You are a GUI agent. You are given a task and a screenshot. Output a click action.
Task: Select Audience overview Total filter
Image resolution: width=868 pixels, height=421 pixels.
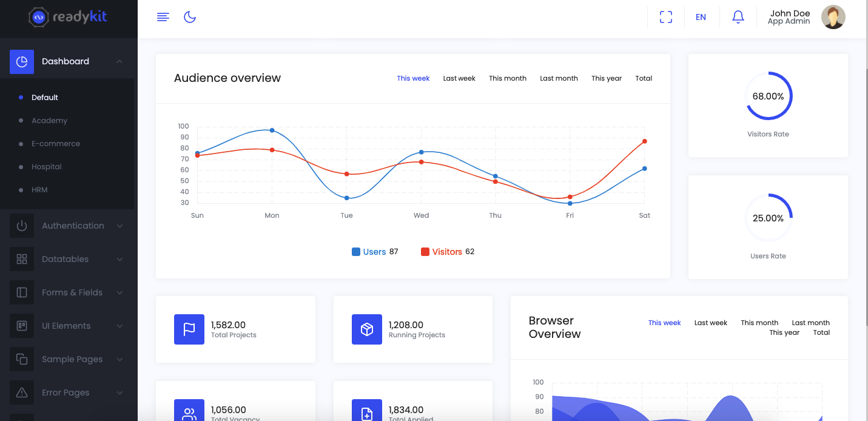[x=644, y=78]
